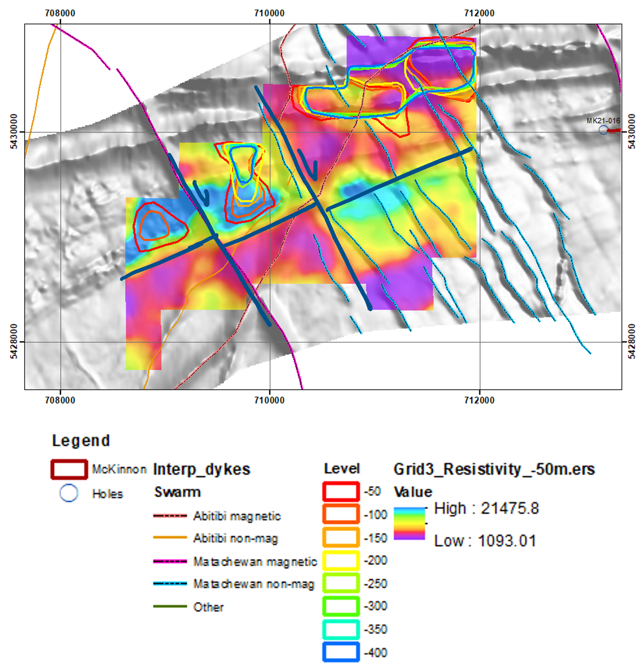Select the -400 level blue swatch

[x=341, y=652]
